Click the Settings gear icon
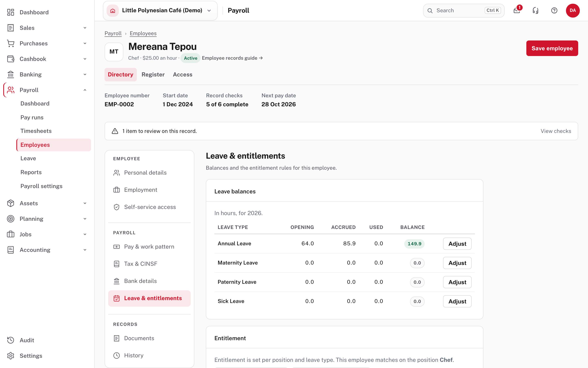Screen dimensions: 588x368 click(10, 356)
